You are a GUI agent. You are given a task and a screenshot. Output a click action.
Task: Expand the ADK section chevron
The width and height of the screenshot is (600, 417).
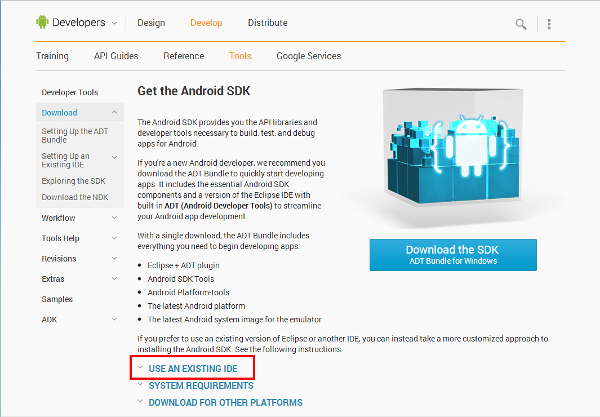114,319
